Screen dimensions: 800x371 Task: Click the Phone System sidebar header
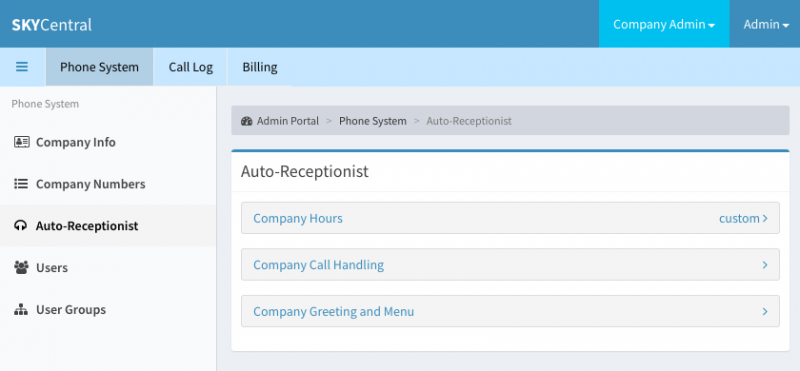pos(45,104)
